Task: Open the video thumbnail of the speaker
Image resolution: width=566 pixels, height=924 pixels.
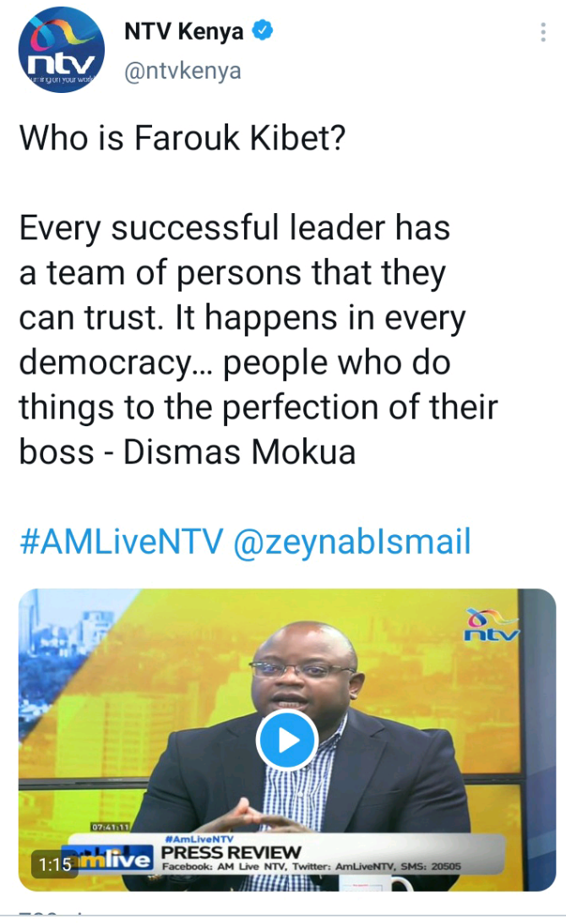Action: (287, 740)
